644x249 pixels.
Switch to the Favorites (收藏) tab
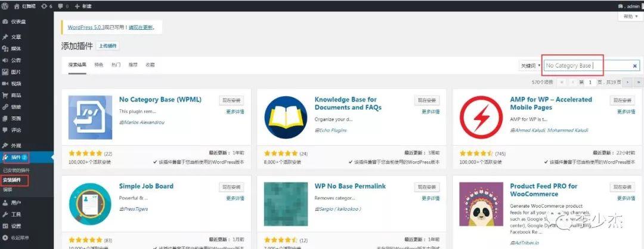point(150,64)
